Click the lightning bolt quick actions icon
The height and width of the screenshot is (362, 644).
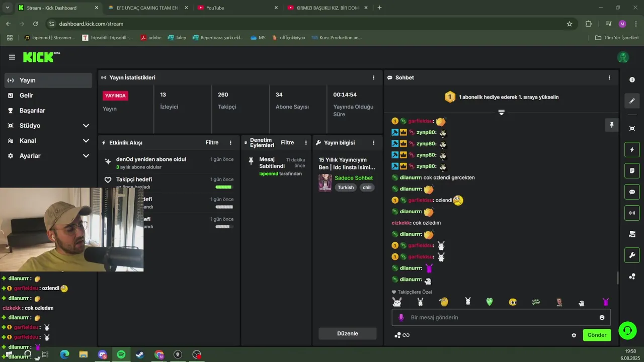coord(632,150)
